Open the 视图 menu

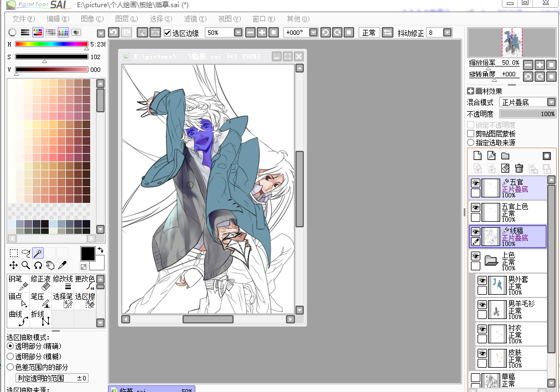point(229,19)
